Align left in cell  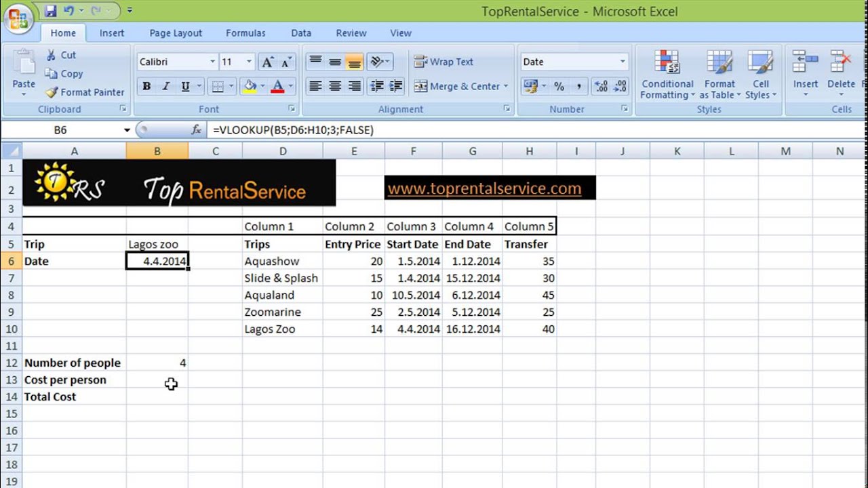315,86
